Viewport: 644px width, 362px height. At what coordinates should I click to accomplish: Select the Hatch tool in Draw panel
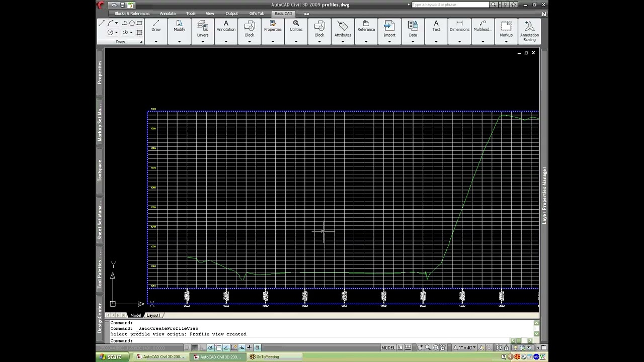click(x=139, y=32)
